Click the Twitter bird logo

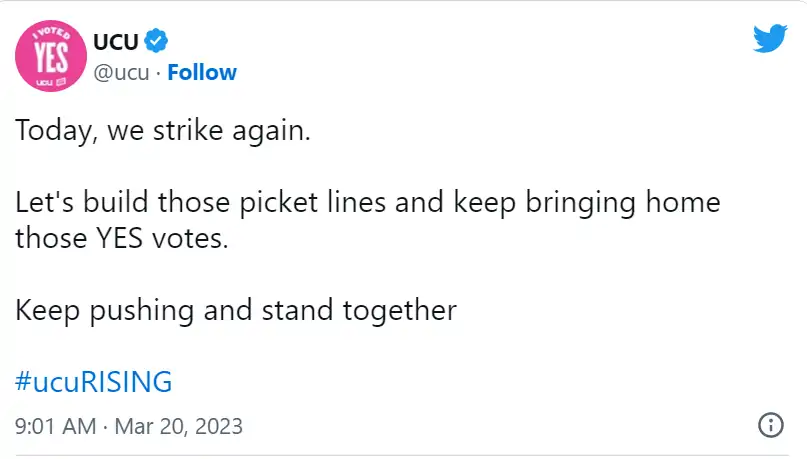770,38
